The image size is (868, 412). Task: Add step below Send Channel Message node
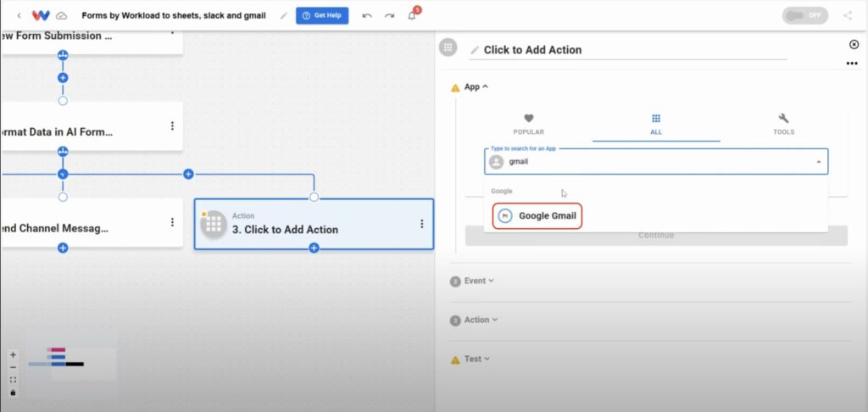(63, 248)
